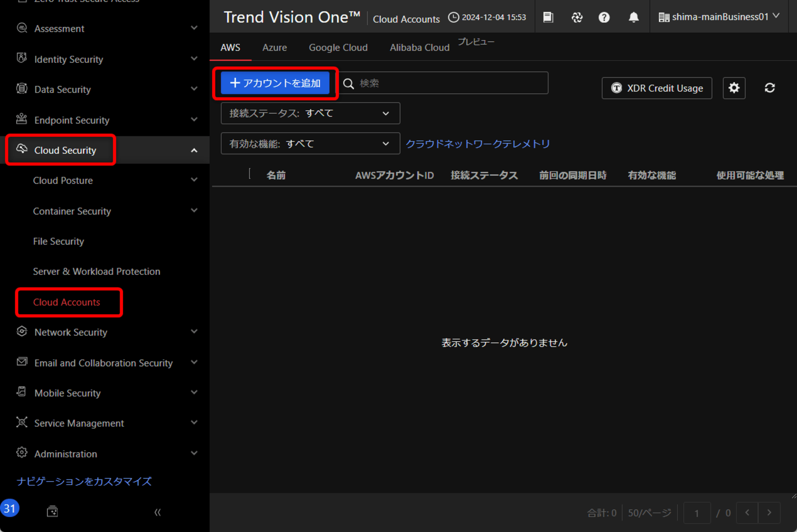This screenshot has height=532, width=797.
Task: Click the calendar icon at sidebar bottom
Action: tap(52, 511)
